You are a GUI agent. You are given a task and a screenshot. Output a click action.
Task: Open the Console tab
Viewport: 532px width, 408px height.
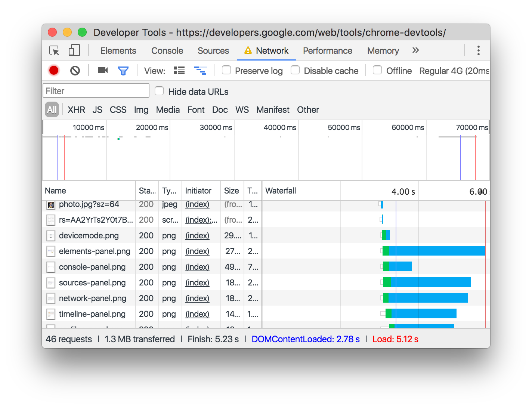[x=167, y=51]
